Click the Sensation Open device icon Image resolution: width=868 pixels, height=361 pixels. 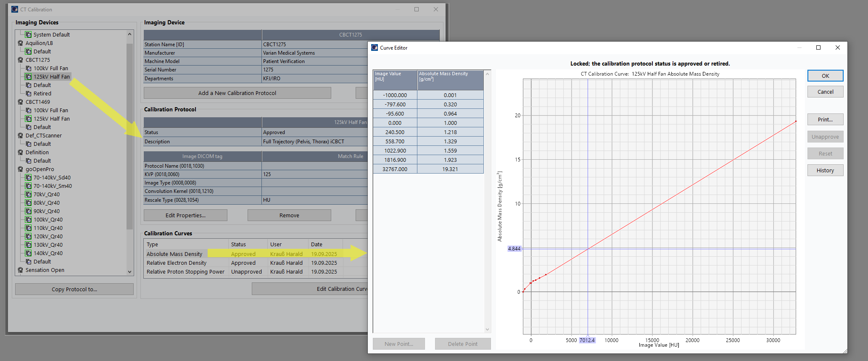coord(20,270)
